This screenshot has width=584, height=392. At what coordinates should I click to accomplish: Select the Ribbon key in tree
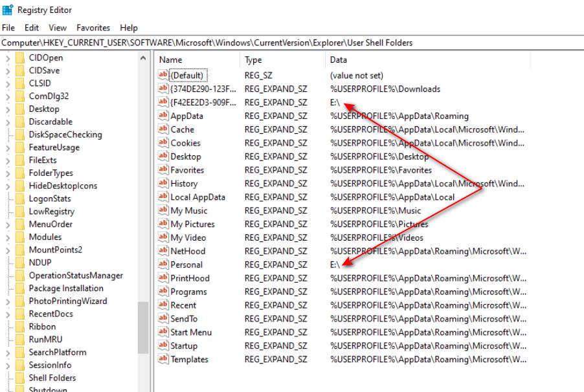pyautogui.click(x=42, y=327)
